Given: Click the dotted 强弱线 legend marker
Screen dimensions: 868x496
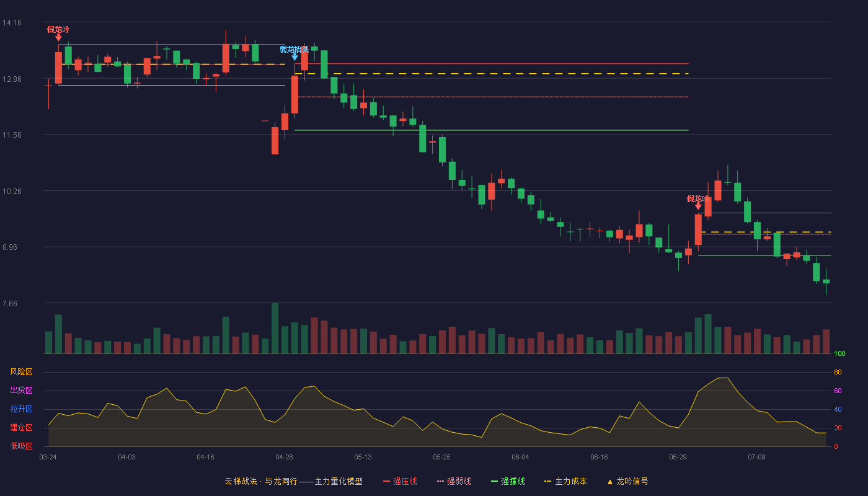Looking at the screenshot, I should pos(441,482).
